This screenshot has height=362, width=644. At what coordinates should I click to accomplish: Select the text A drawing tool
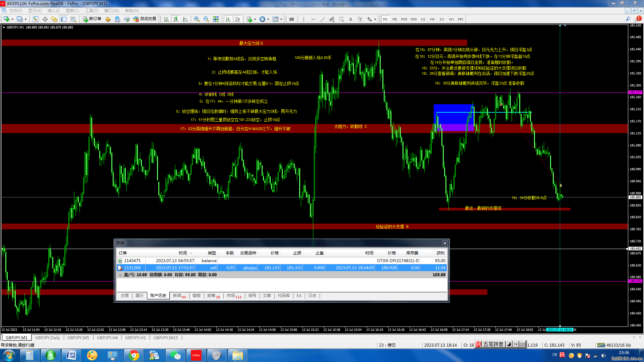(x=351, y=19)
